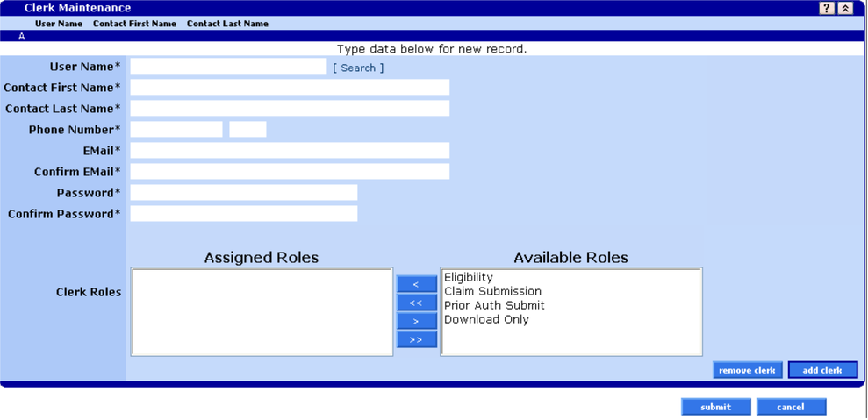868x420 pixels.
Task: Click the Contact Last Name column header
Action: tap(227, 24)
